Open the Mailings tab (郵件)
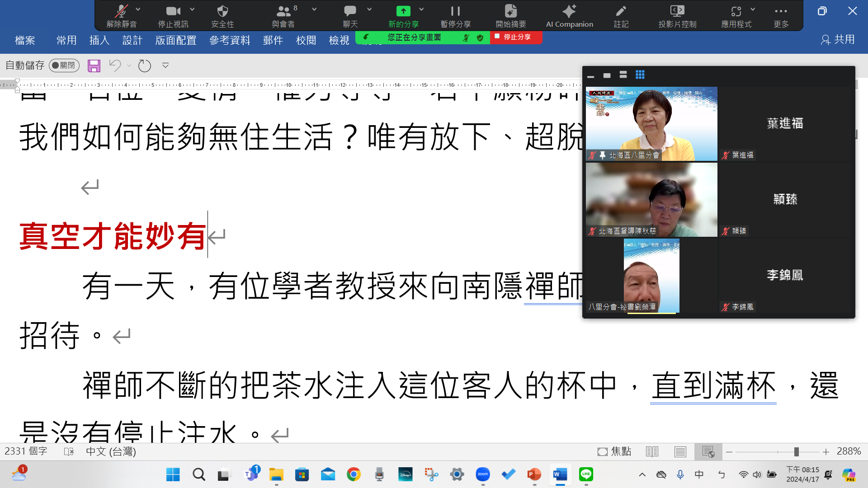868x488 pixels. (x=273, y=40)
